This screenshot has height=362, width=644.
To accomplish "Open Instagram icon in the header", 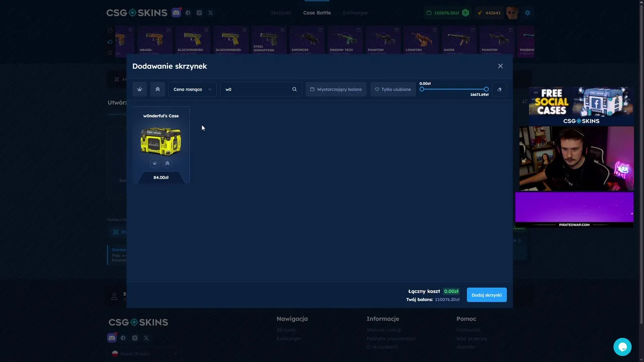I will pyautogui.click(x=199, y=13).
